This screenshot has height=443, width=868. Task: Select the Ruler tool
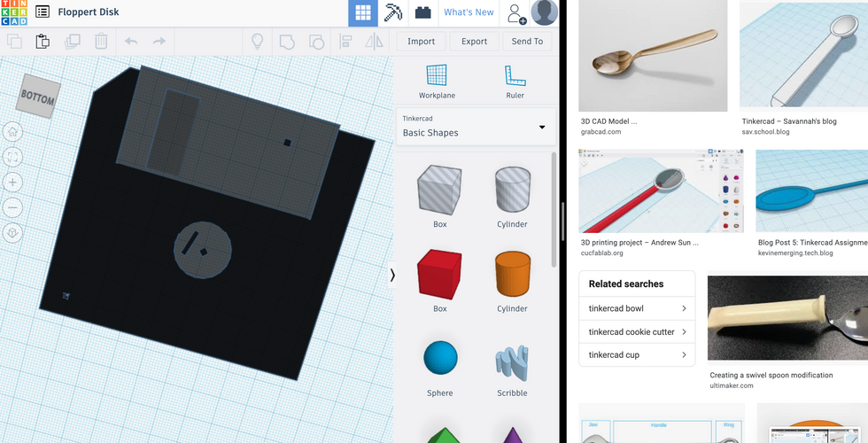click(x=515, y=82)
